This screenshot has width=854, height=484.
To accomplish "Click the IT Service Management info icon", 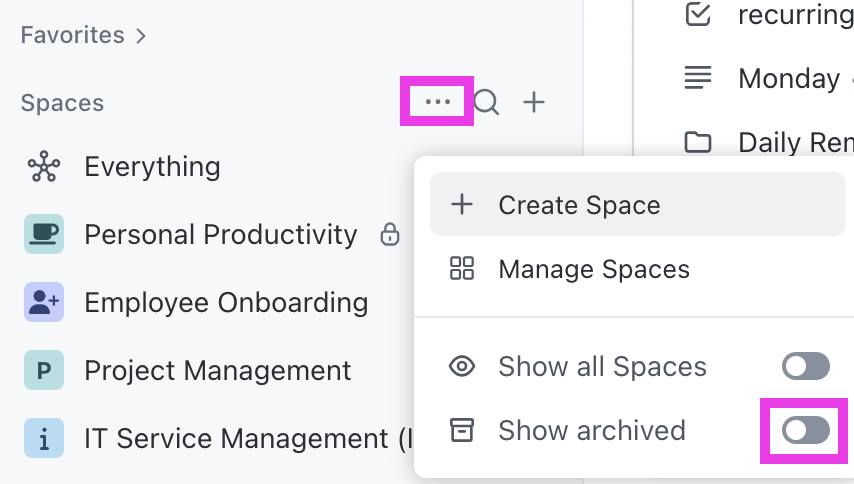I will (x=44, y=439).
